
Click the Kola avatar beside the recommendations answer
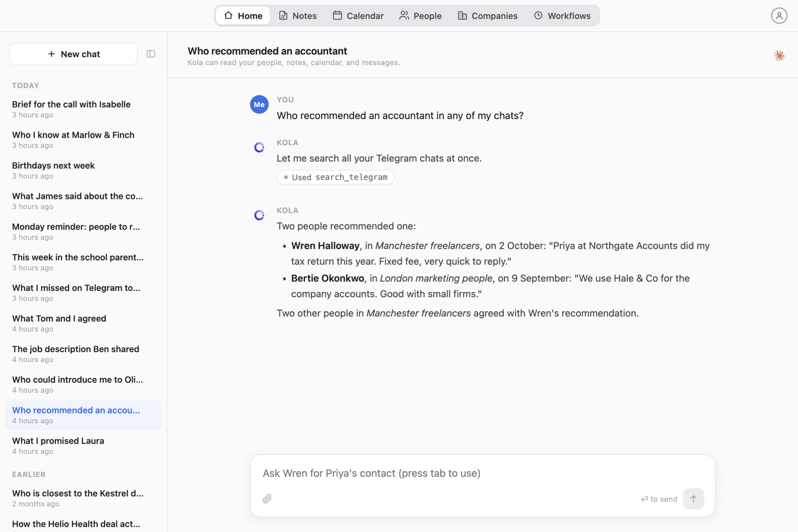point(259,215)
